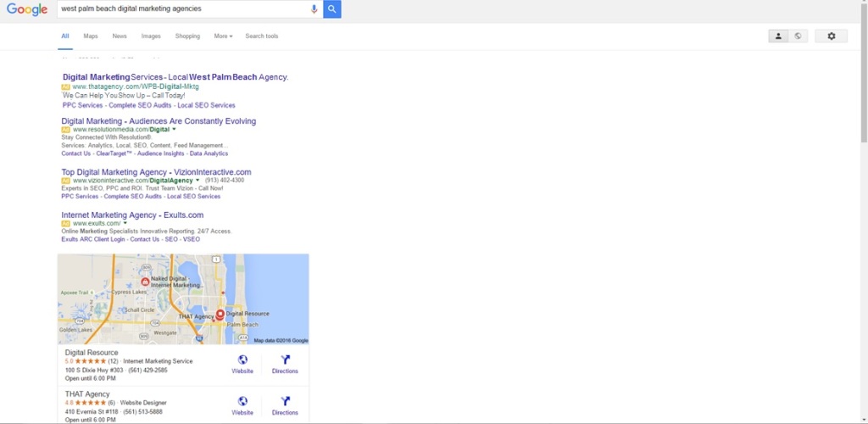Open the Digital Resource listing name
The height and width of the screenshot is (424, 868).
92,352
